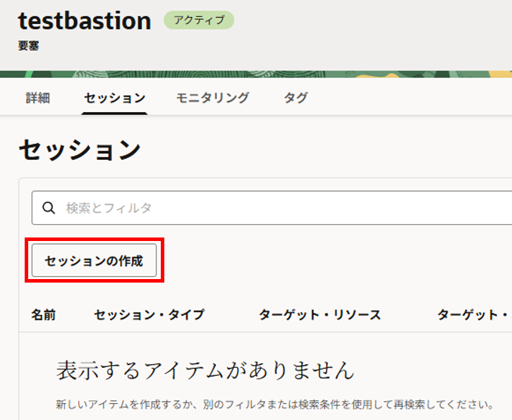This screenshot has width=512, height=420.
Task: Sort by the 名前 column header
Action: [44, 314]
